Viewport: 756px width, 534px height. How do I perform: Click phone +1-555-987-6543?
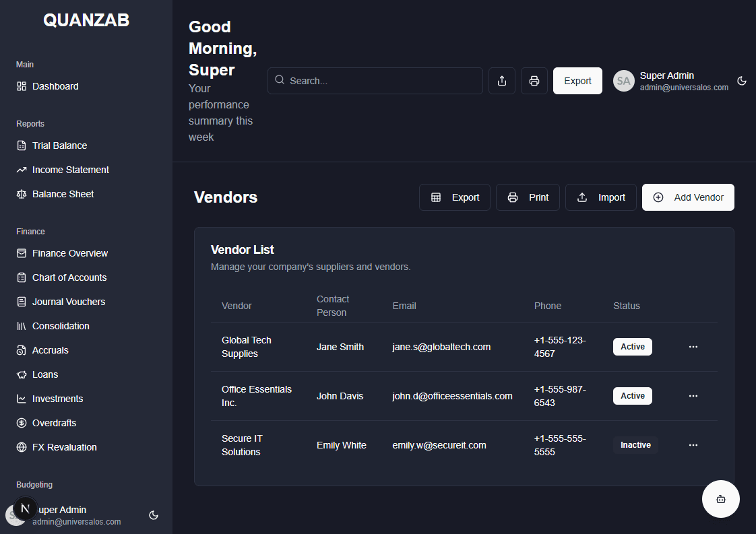(560, 396)
